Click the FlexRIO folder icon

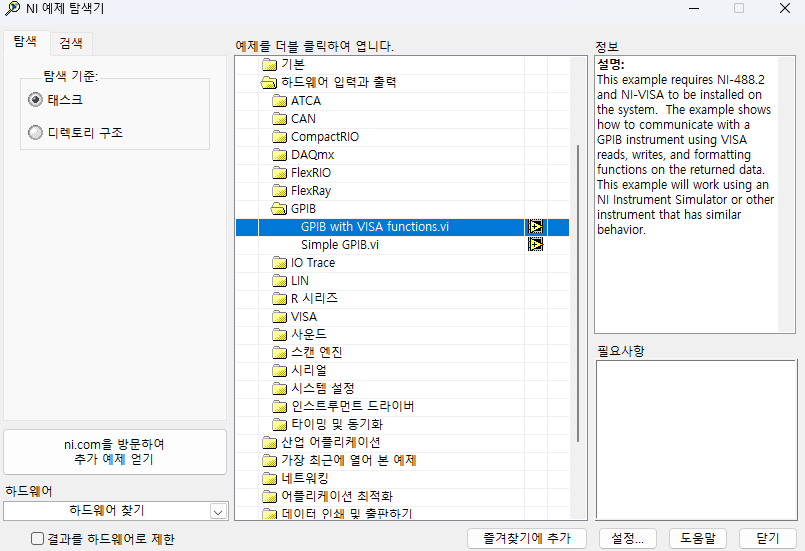click(x=279, y=173)
